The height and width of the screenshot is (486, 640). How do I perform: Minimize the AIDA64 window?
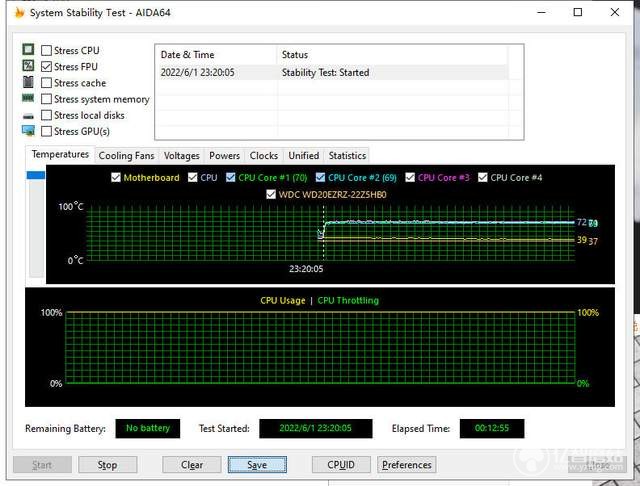click(x=541, y=12)
